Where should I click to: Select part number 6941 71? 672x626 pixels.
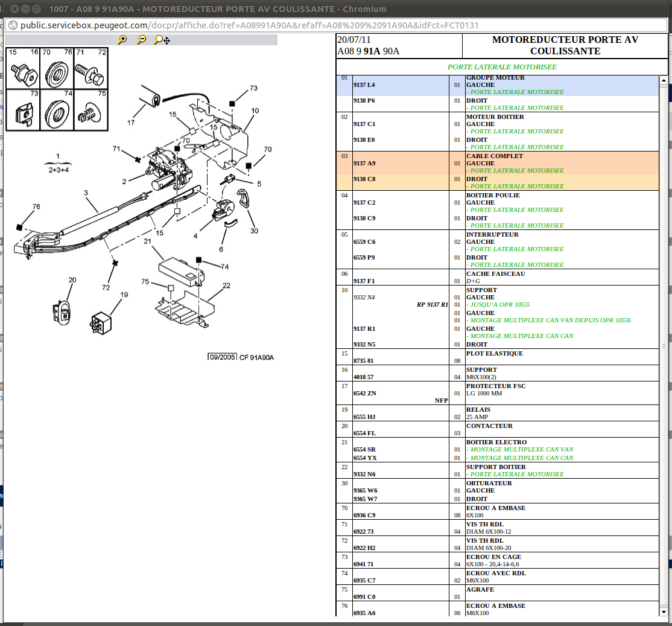[363, 564]
